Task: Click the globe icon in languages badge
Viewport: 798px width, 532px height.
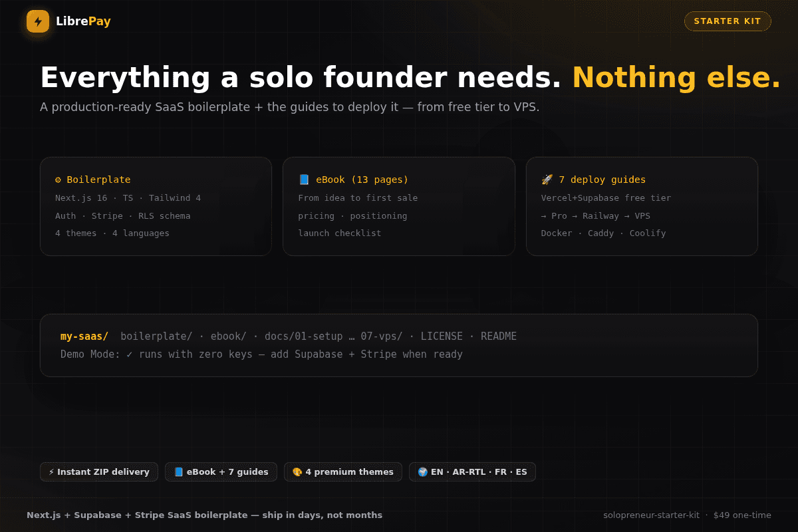Action: coord(423,472)
